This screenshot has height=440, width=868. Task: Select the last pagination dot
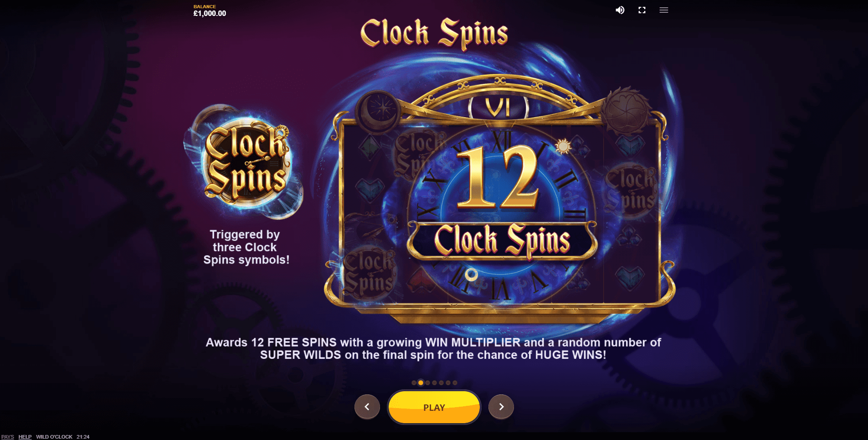click(455, 383)
